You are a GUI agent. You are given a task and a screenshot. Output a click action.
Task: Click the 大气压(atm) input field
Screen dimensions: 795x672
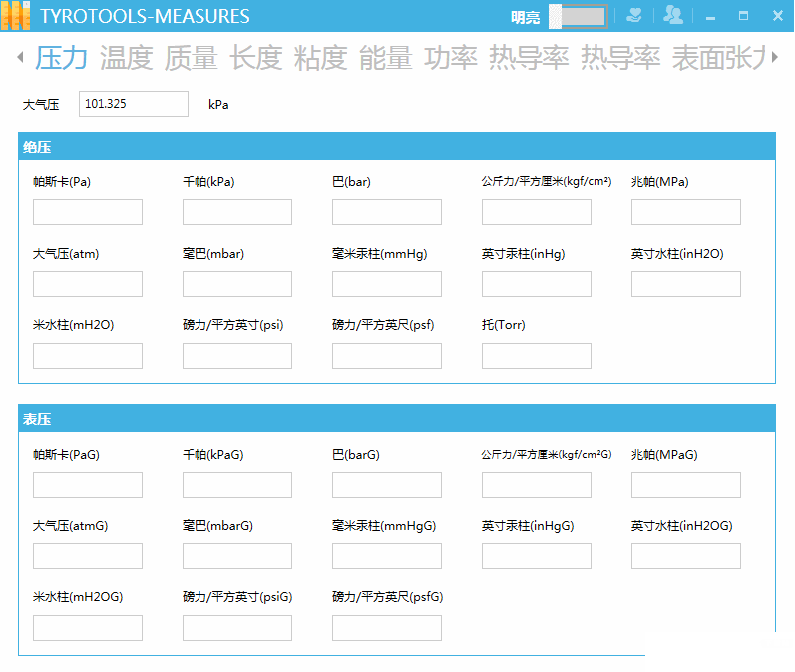coord(88,284)
